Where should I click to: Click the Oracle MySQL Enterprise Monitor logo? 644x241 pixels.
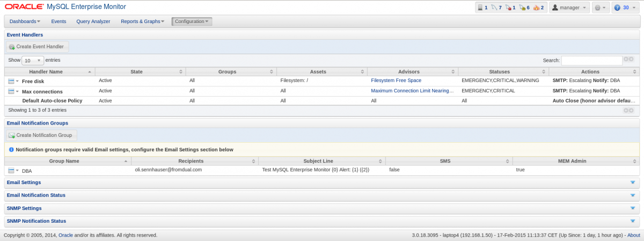(65, 8)
